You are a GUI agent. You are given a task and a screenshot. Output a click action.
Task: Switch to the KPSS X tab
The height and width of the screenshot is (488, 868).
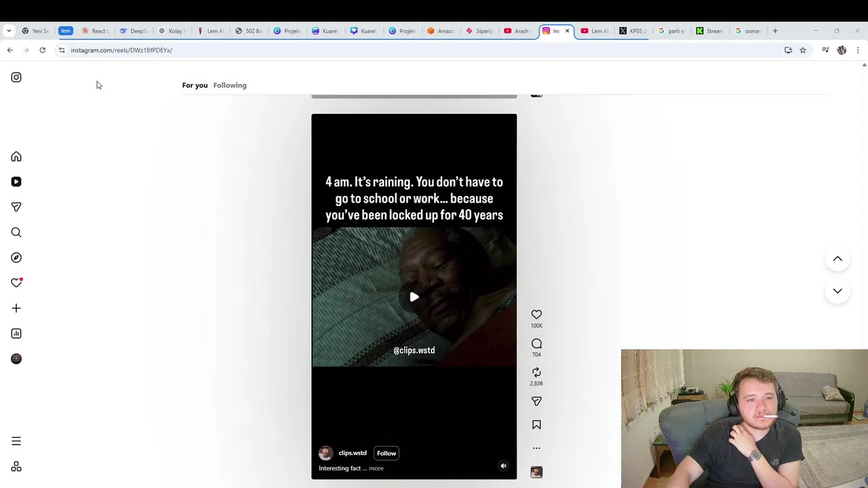(x=633, y=30)
